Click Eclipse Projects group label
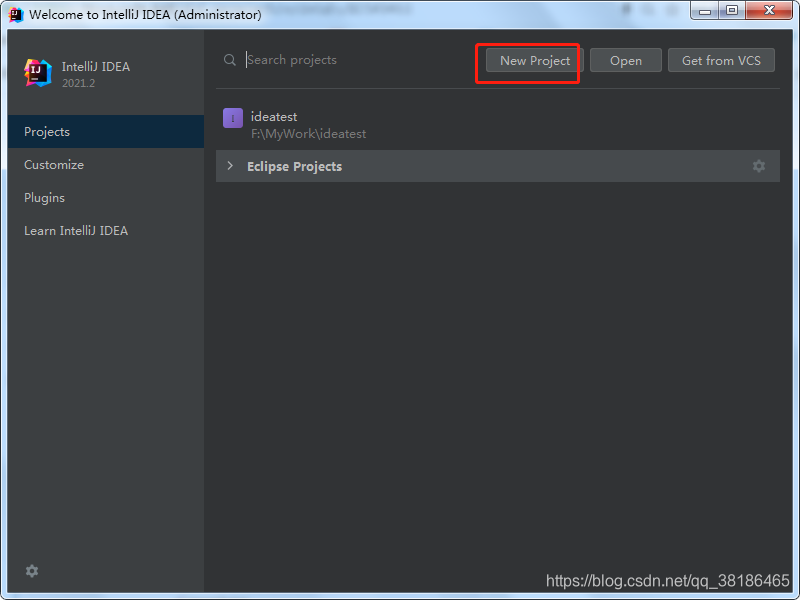Viewport: 800px width, 600px height. pos(294,166)
